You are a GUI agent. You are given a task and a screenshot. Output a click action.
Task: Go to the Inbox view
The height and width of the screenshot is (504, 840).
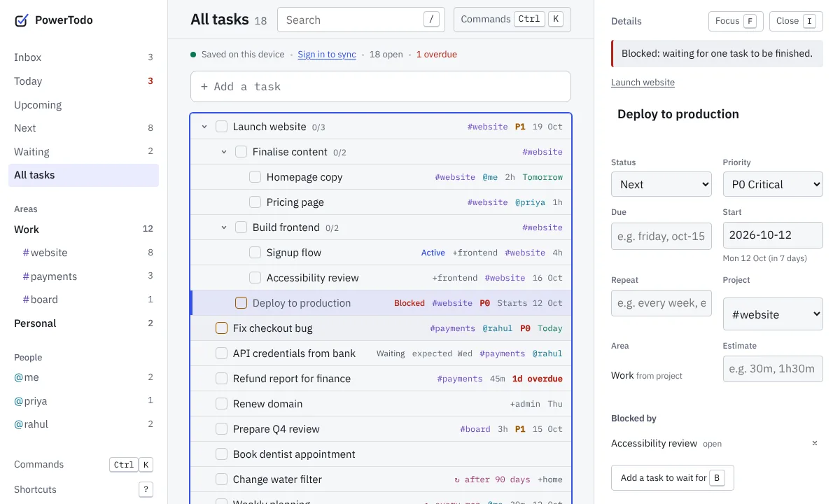[x=84, y=57]
